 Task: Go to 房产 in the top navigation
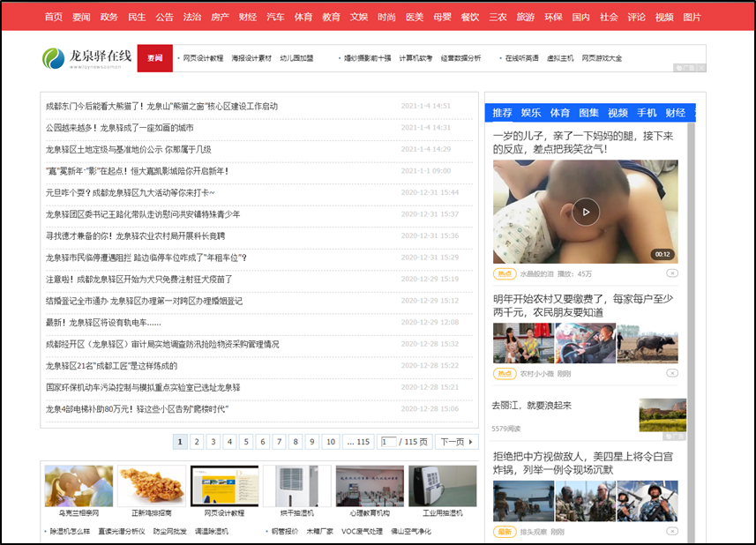point(220,18)
